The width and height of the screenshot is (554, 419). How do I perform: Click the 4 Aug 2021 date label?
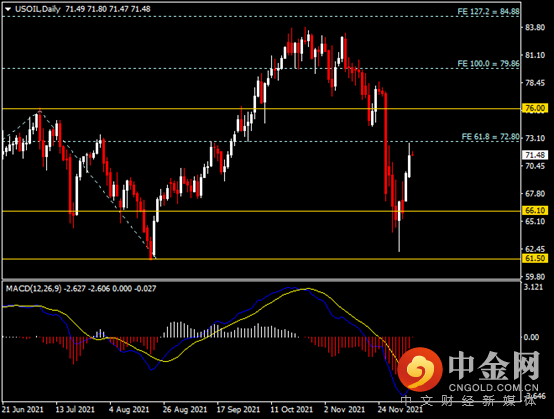pos(129,409)
